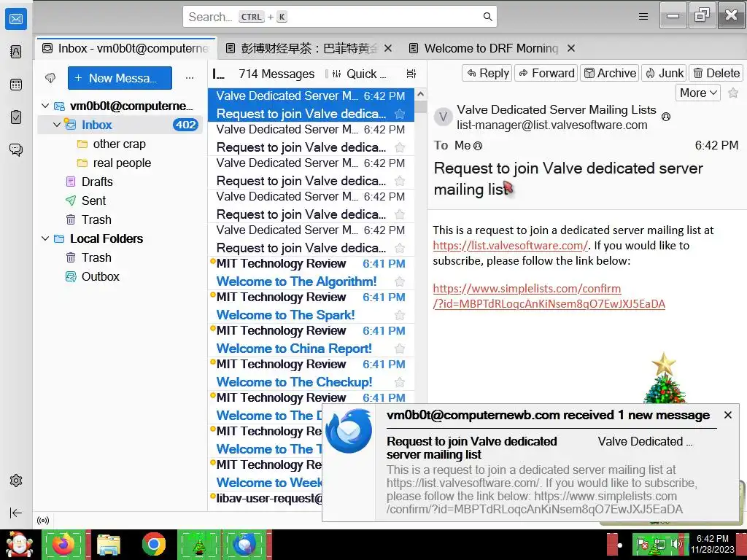Click the Santa start button

[x=19, y=545]
